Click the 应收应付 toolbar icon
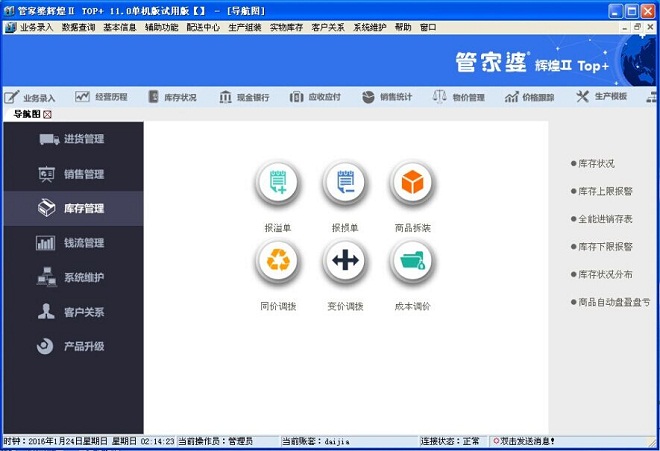This screenshot has width=660, height=451. pos(296,97)
